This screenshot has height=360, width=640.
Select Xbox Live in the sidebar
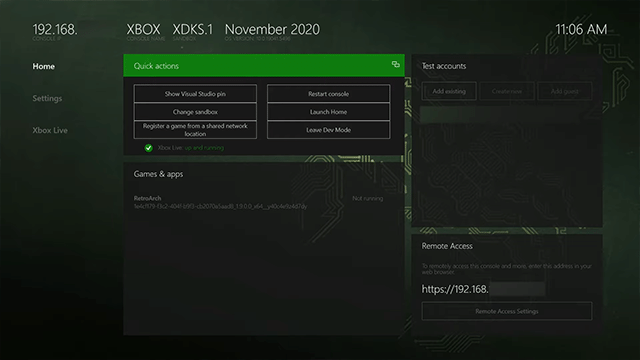click(50, 130)
